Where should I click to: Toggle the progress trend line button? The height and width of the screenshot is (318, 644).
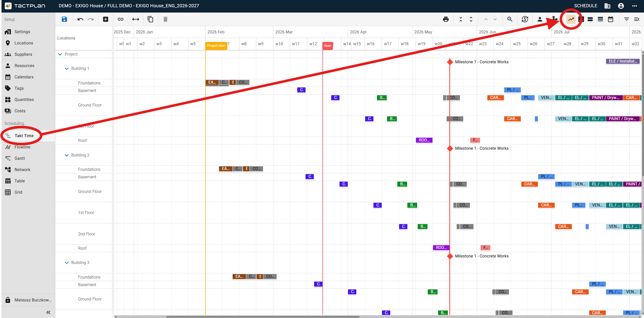(571, 19)
